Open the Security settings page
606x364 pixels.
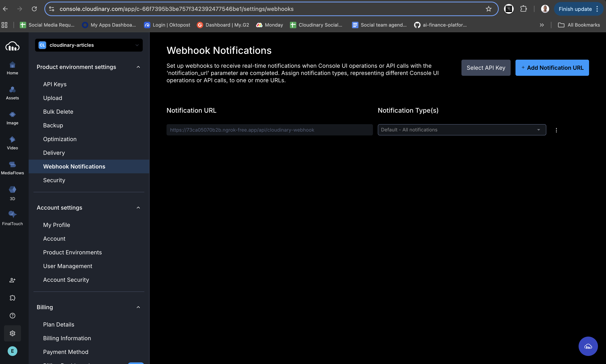(54, 180)
